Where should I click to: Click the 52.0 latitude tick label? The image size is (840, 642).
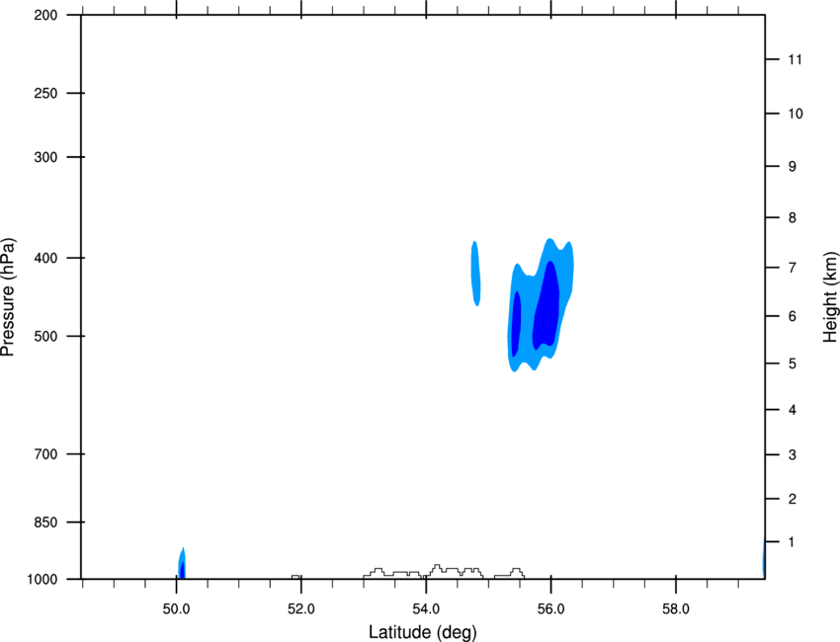[x=301, y=609]
